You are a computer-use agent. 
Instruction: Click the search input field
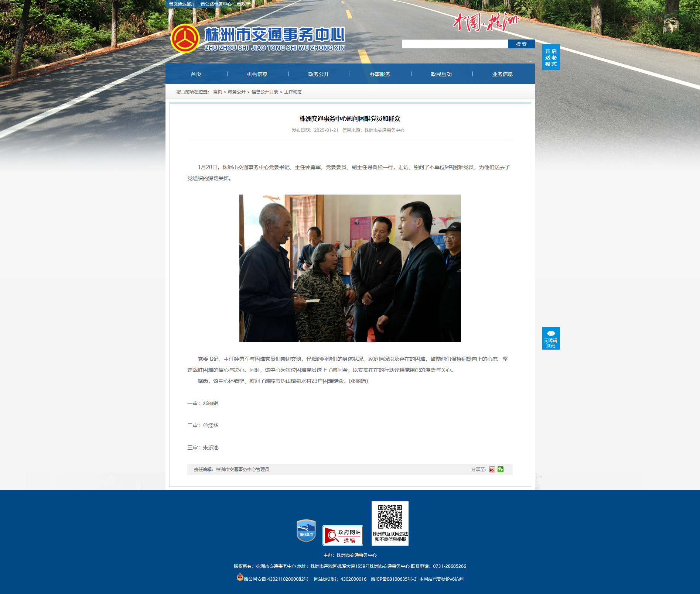tap(455, 44)
